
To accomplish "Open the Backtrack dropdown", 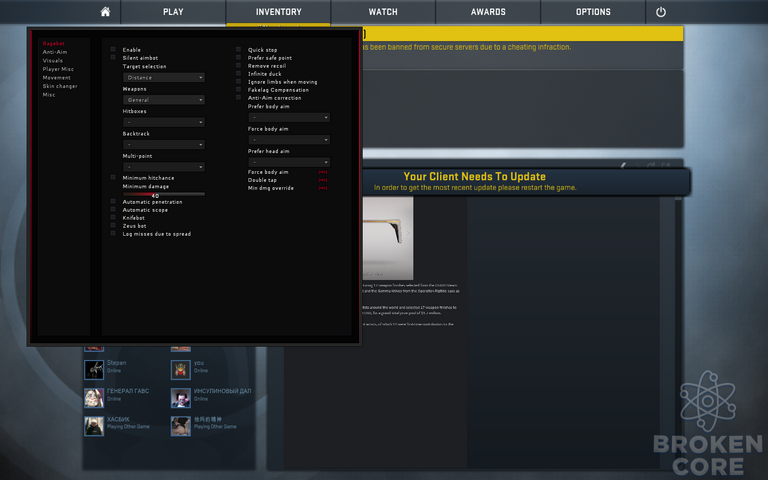I will [164, 144].
